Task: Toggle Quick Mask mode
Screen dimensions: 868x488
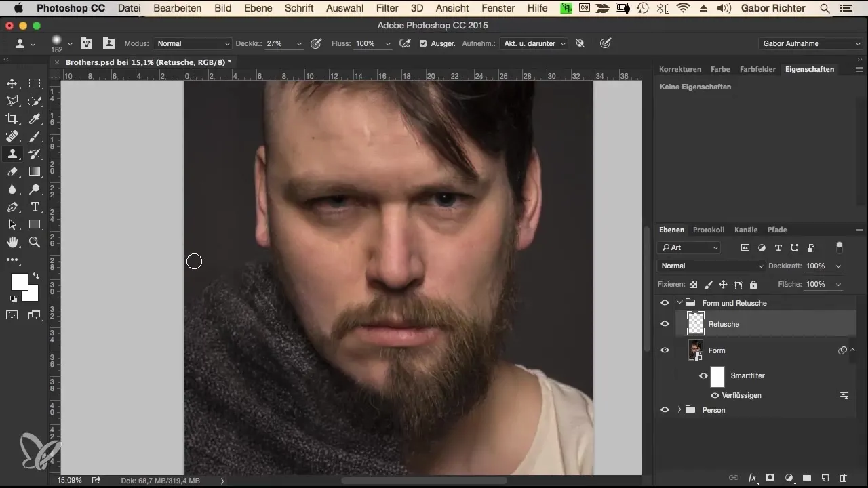Action: tap(12, 314)
